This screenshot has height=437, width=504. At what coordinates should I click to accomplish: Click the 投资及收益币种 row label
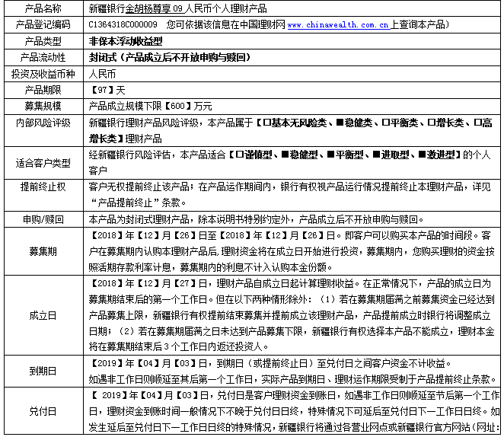pyautogui.click(x=43, y=74)
